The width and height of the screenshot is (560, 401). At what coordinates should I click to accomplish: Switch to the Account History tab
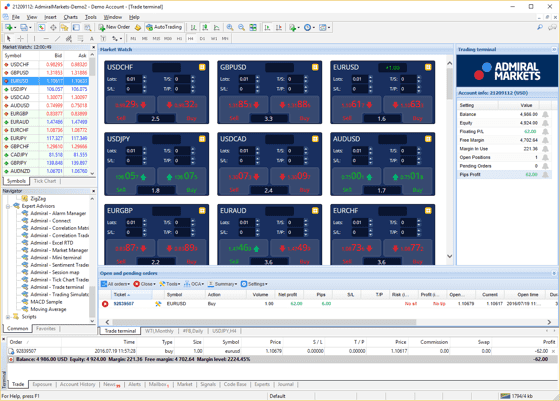point(78,384)
